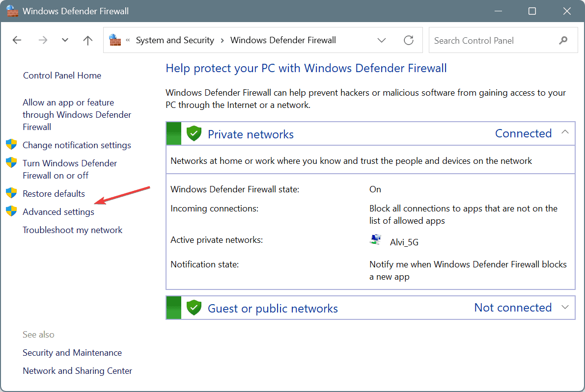Click the search magnifier icon
This screenshot has height=392, width=585.
(563, 40)
